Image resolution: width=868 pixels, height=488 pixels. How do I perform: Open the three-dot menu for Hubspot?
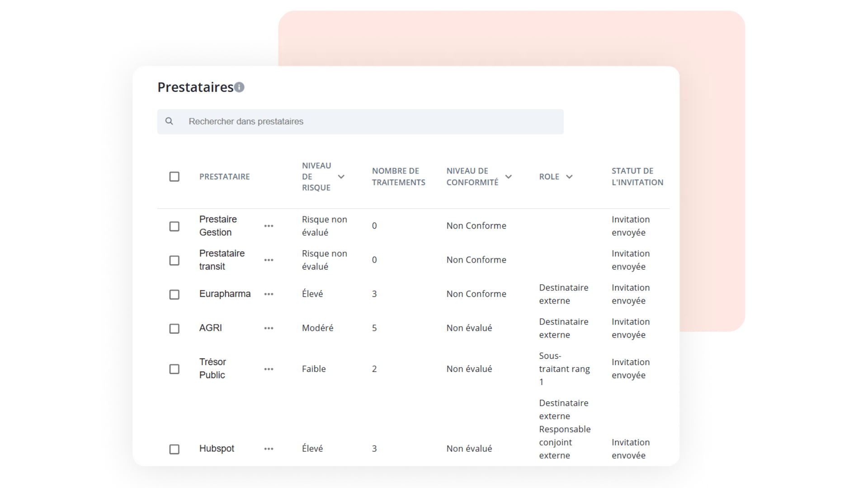click(x=269, y=449)
